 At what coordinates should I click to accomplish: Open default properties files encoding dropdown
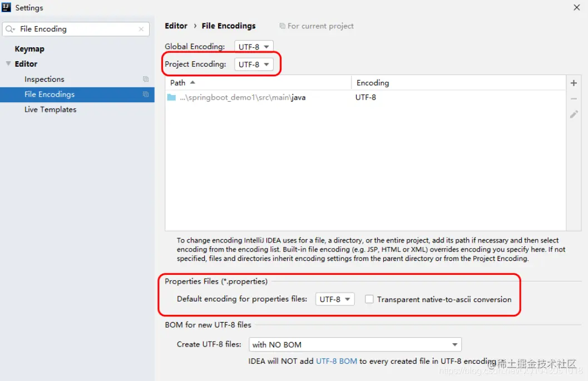334,299
